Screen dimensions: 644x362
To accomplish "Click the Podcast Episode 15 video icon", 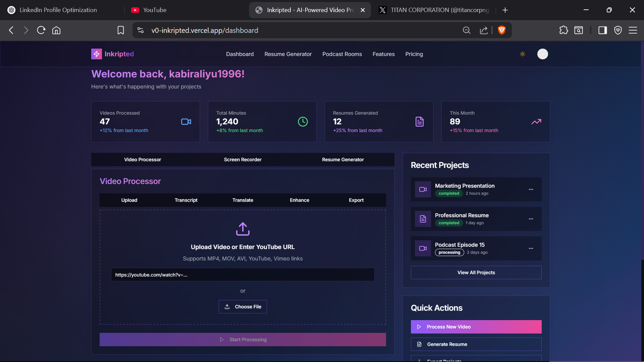I will 423,248.
